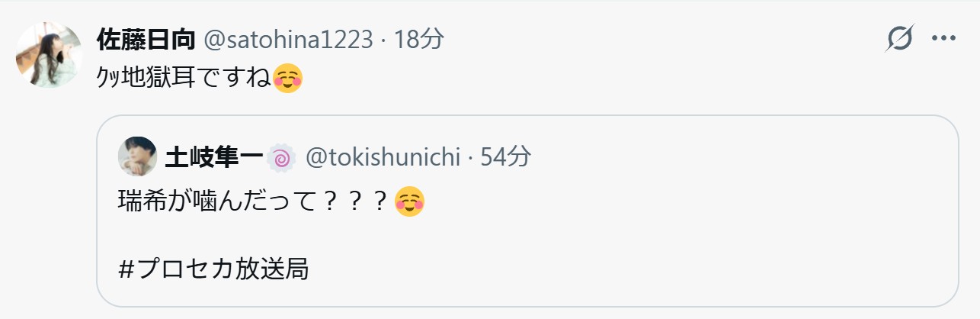This screenshot has height=319, width=980.
Task: Click the swirl badge beside 土岐隼一
Action: [x=282, y=158]
